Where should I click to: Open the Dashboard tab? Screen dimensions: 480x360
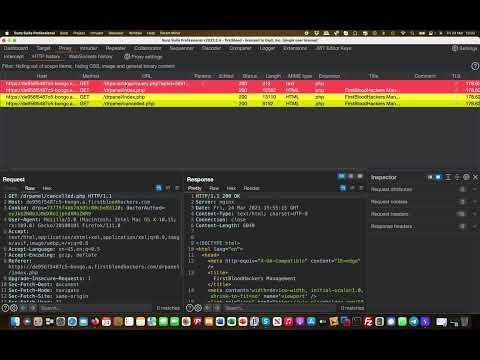[x=16, y=48]
